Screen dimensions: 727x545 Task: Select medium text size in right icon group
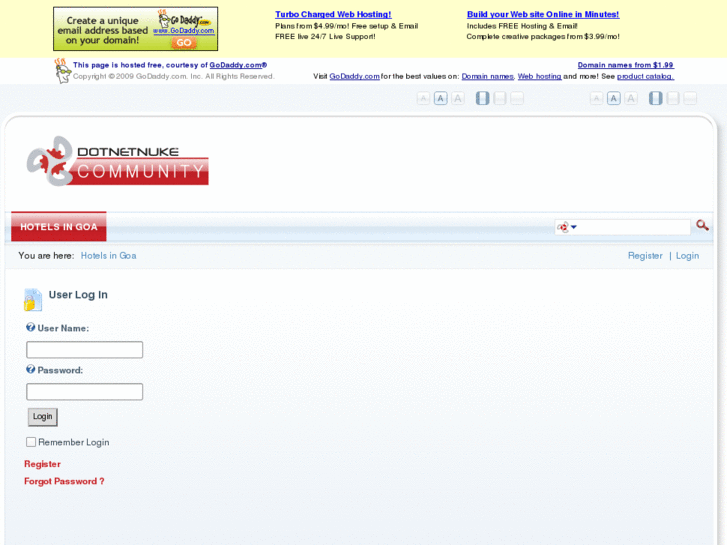614,98
